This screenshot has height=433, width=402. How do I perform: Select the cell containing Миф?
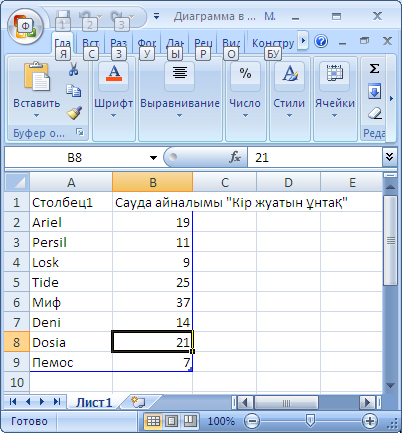coord(71,302)
